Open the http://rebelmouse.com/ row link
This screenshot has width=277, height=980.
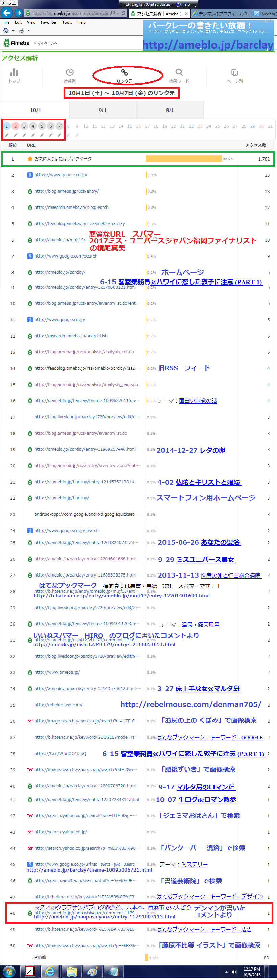(x=58, y=705)
